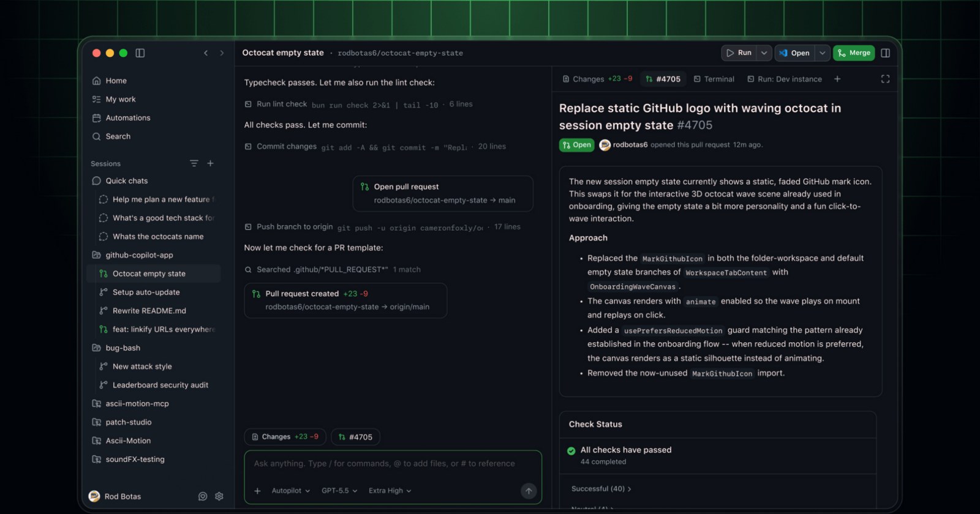Expand the soundFX-testing folder
The width and height of the screenshot is (980, 514).
129,460
